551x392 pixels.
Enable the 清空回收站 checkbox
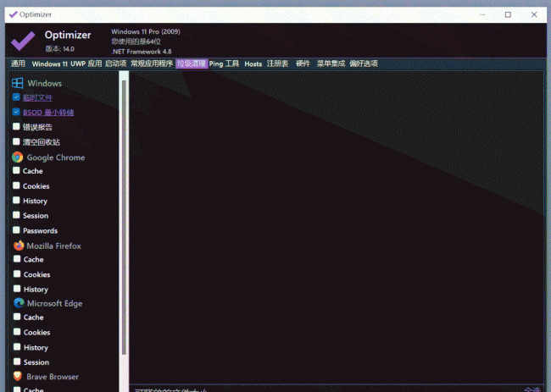click(x=16, y=141)
